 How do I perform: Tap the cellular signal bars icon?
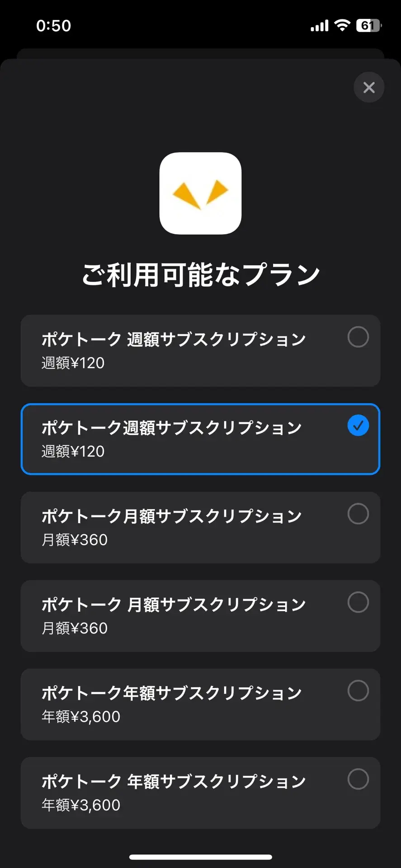(x=319, y=26)
